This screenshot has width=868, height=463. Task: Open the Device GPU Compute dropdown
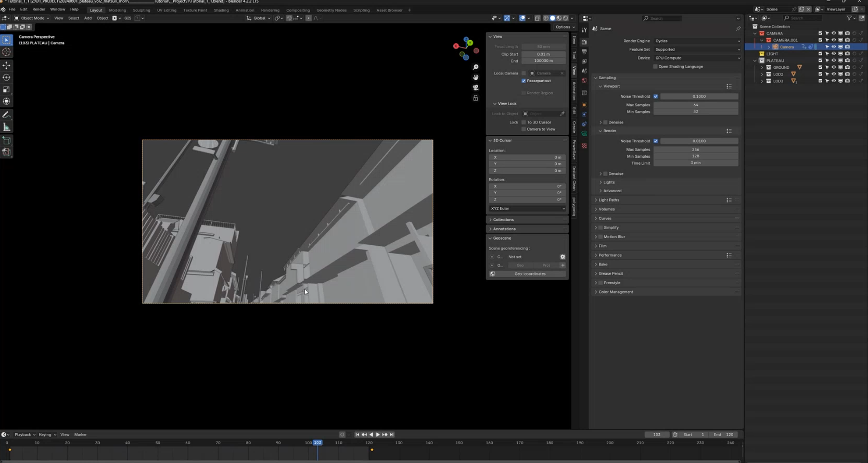pos(697,58)
